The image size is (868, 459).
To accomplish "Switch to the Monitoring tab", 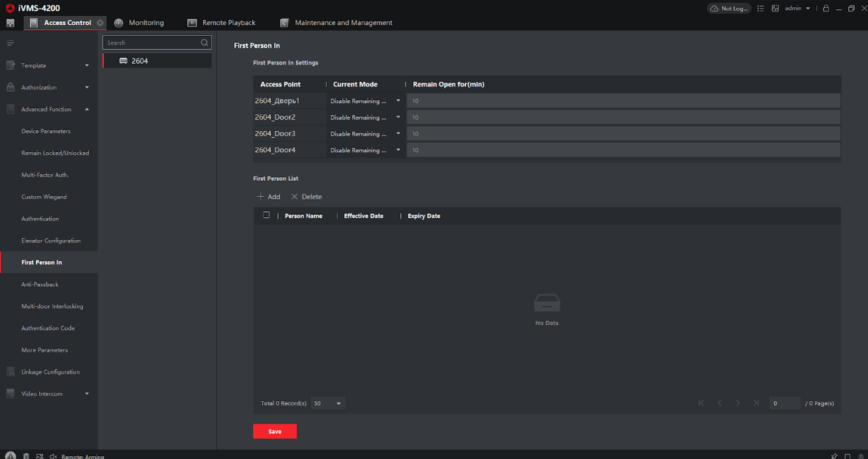I will point(139,23).
